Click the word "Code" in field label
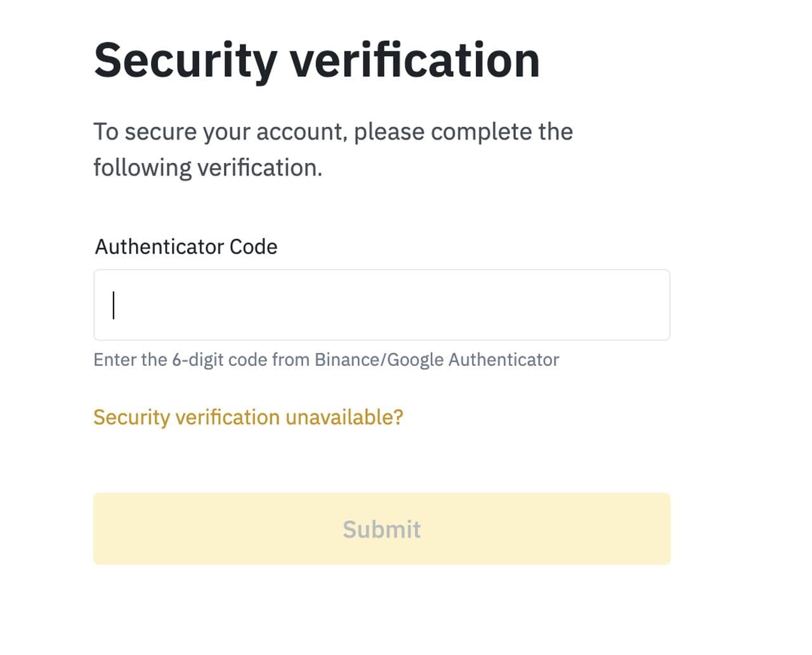This screenshot has width=812, height=655. [x=253, y=247]
